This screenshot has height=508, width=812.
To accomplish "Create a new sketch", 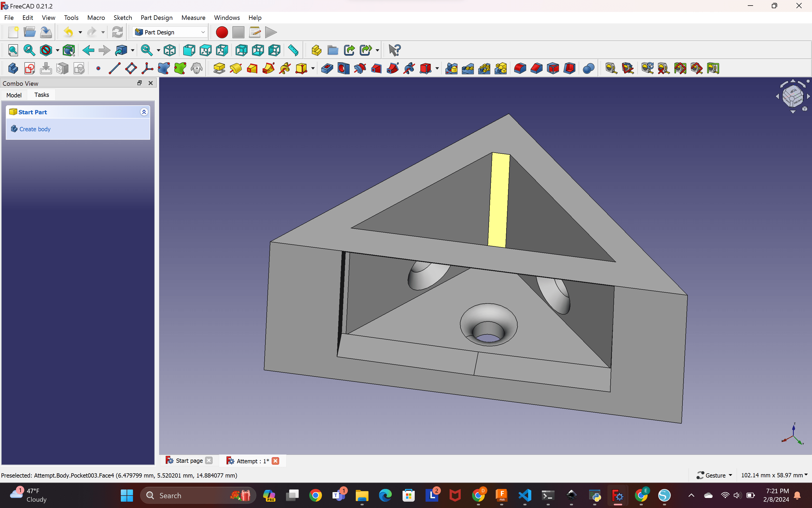I will pos(30,69).
